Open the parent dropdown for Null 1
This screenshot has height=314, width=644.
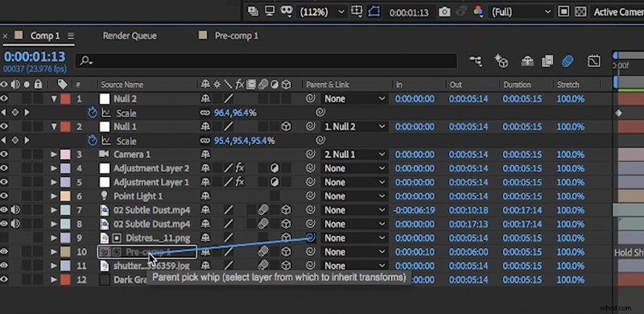click(x=354, y=126)
